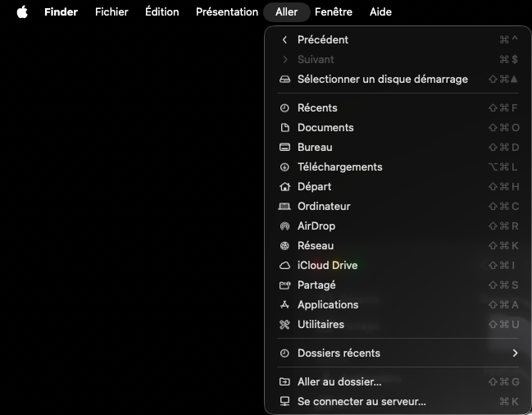Go to Téléchargements
Viewport: 532px width, 415px height.
(x=398, y=167)
